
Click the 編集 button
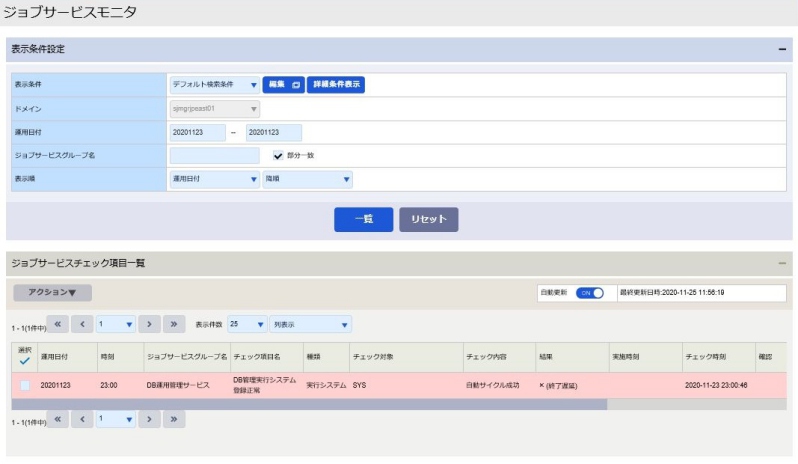[x=283, y=84]
